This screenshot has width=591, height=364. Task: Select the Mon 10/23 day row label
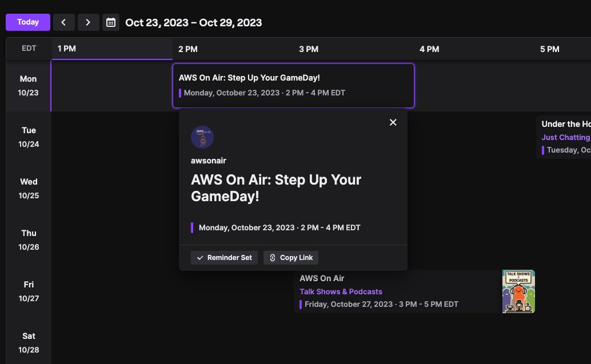coord(28,86)
